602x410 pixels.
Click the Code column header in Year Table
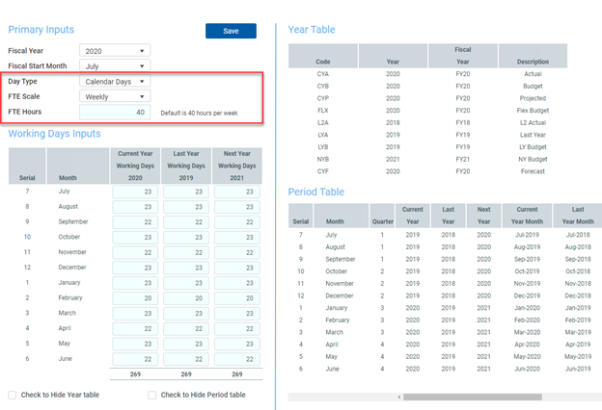pyautogui.click(x=323, y=61)
